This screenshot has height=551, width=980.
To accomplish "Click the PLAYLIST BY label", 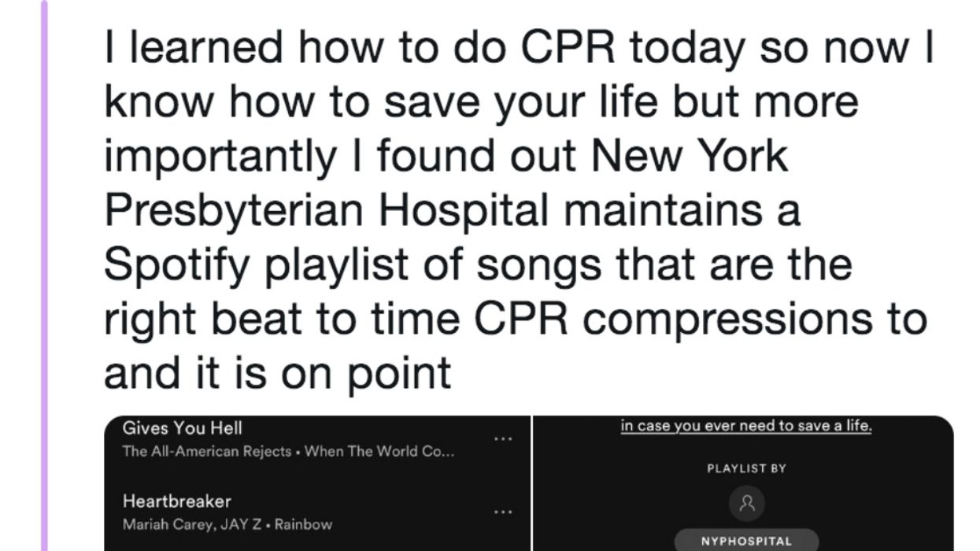I will [746, 468].
